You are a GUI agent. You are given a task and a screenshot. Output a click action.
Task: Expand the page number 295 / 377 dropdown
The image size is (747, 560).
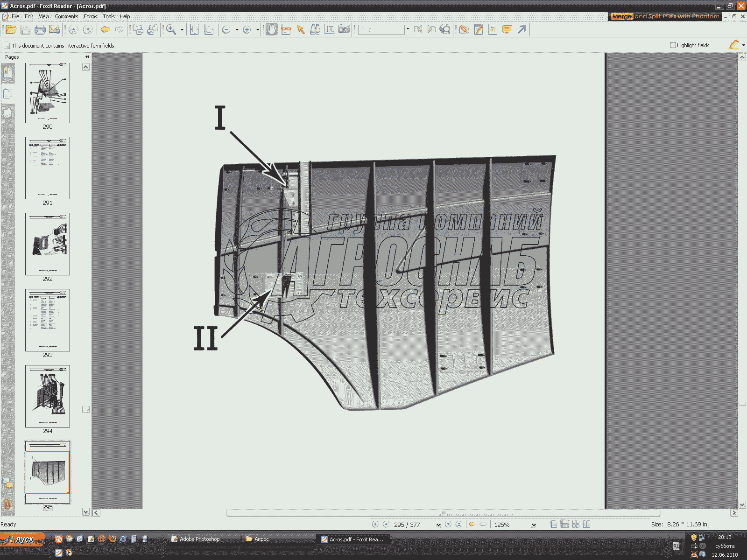click(x=438, y=525)
